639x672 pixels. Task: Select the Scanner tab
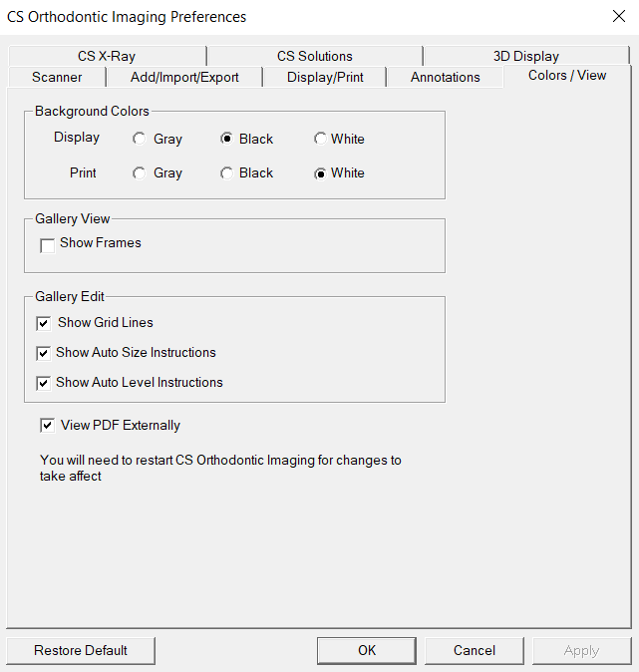pos(57,77)
